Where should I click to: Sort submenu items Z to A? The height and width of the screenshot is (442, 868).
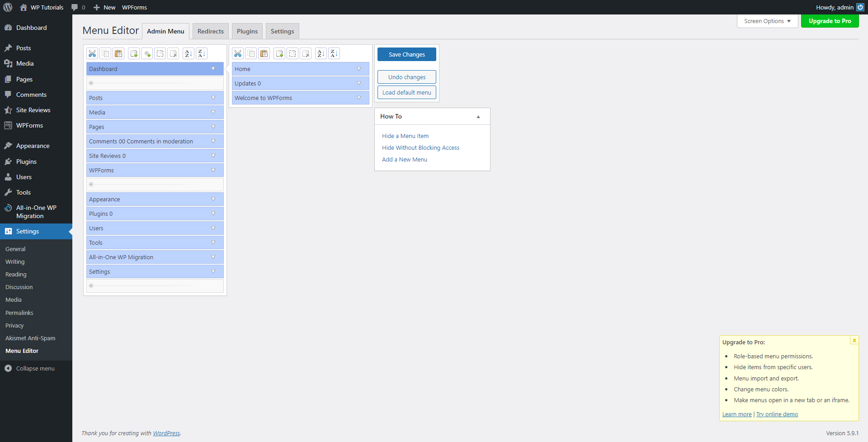[x=334, y=53]
